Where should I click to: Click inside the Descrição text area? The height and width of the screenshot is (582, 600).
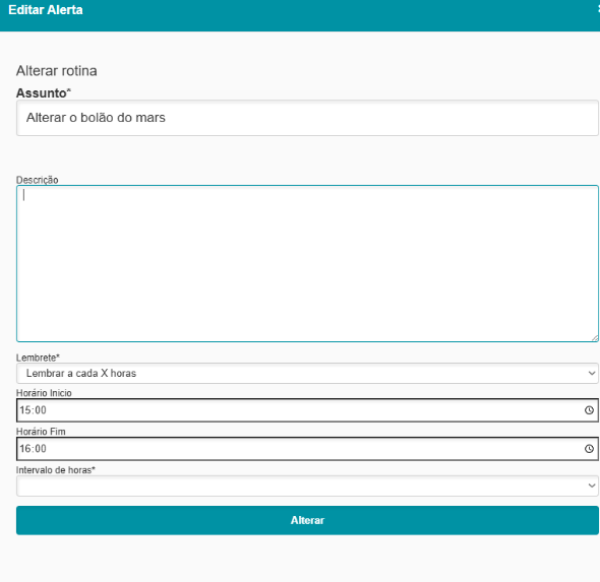coord(307,263)
